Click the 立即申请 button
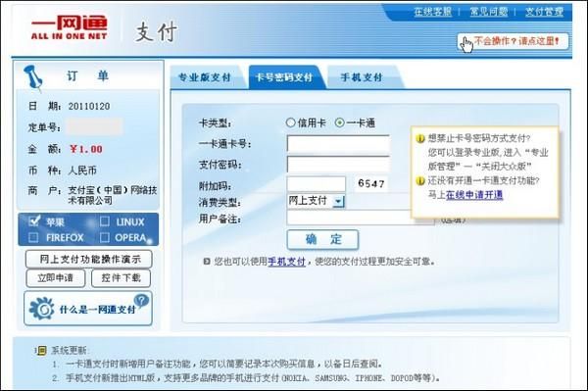 tap(56, 278)
